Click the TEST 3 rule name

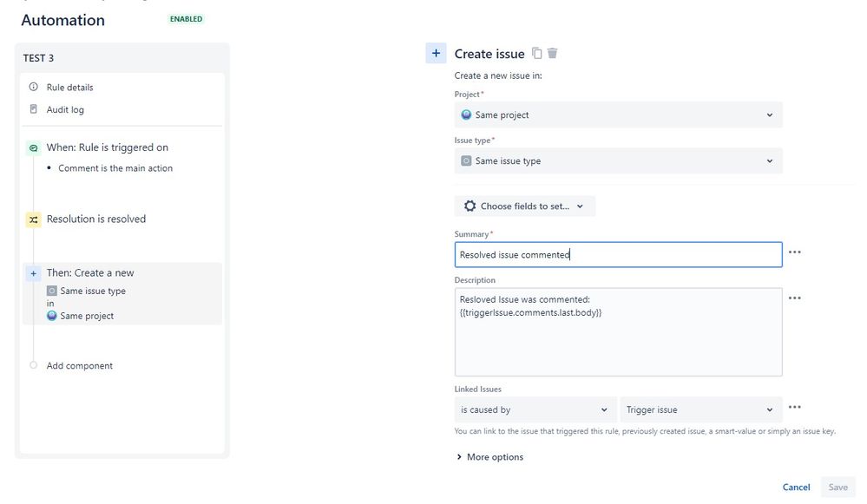(39, 58)
